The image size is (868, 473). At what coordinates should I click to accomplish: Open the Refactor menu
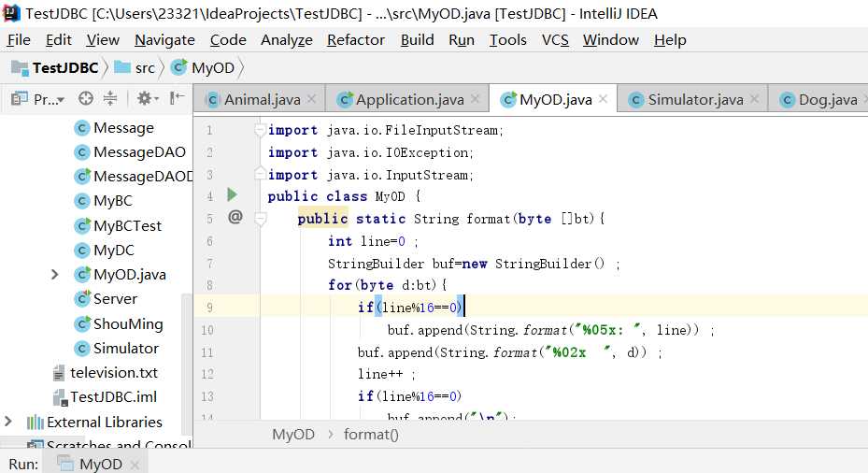coord(355,40)
